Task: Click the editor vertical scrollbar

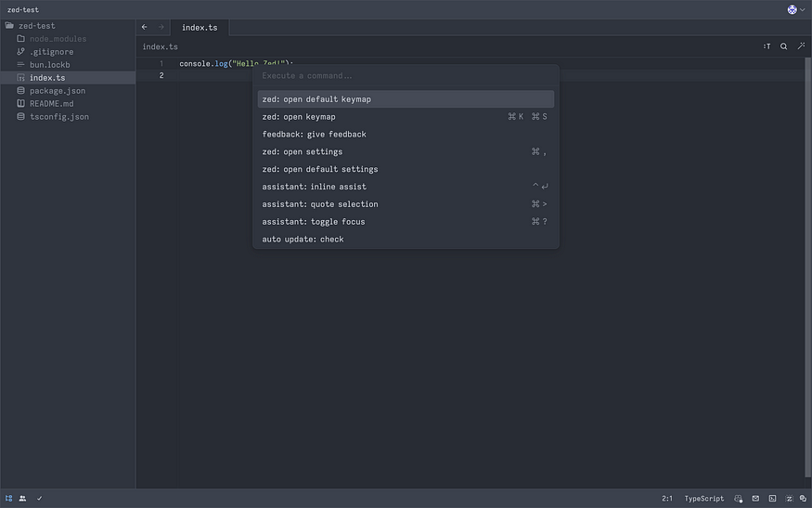Action: [x=808, y=267]
